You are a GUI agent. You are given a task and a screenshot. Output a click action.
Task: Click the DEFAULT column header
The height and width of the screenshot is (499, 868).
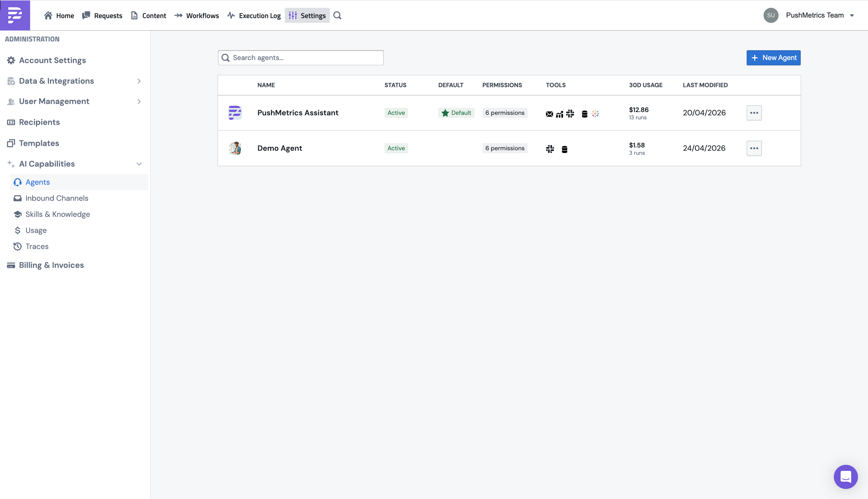click(451, 85)
